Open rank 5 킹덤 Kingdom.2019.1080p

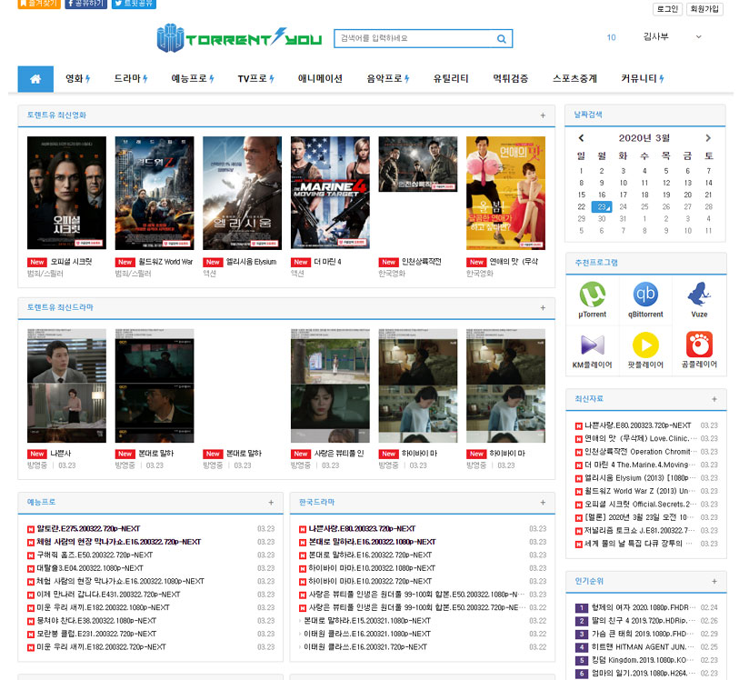click(644, 660)
